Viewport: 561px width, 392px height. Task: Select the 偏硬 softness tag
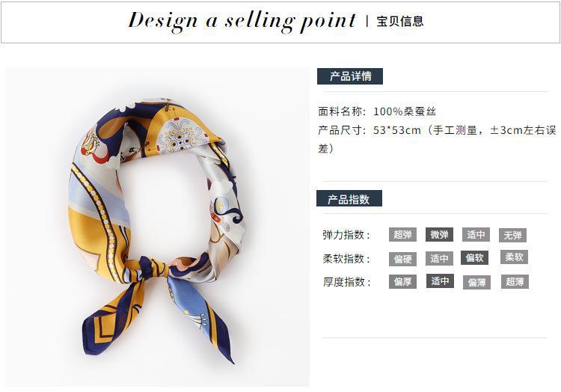click(x=402, y=259)
